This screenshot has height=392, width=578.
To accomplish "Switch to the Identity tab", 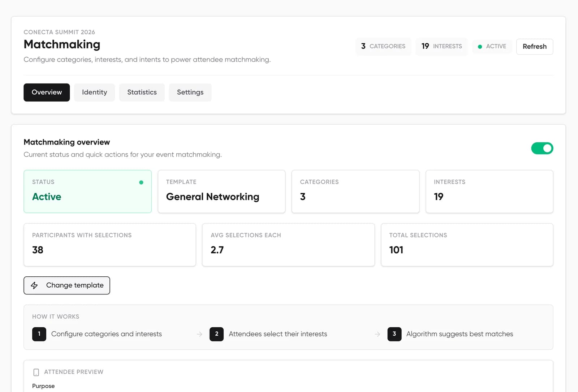I will click(94, 92).
